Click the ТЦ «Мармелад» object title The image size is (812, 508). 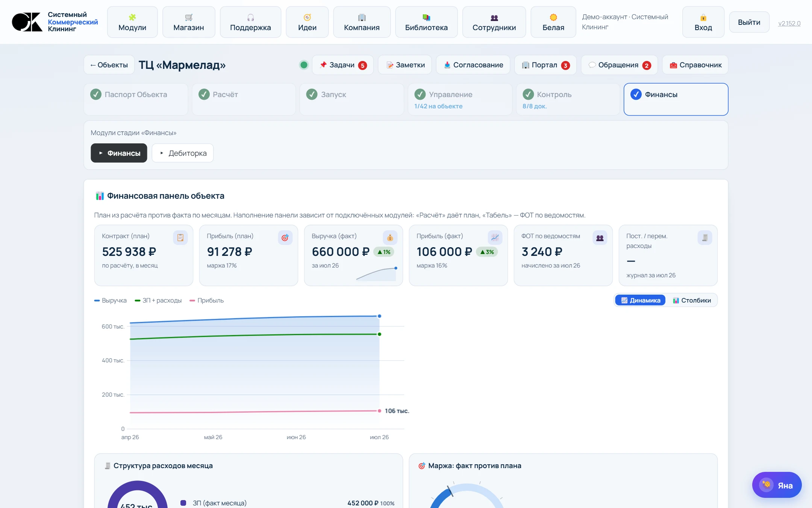click(182, 65)
